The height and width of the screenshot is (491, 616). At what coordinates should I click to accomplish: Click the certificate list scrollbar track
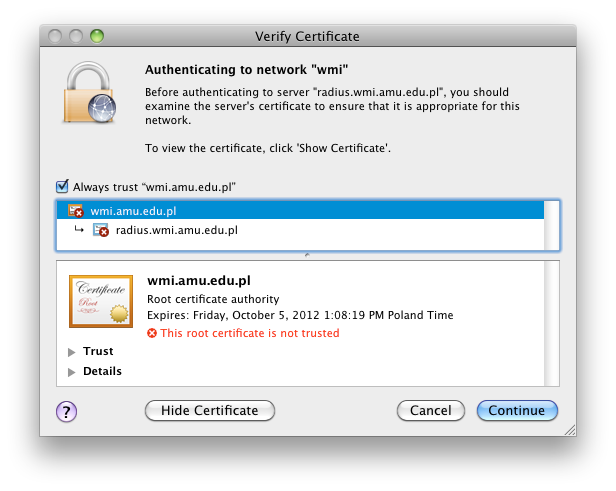point(551,225)
